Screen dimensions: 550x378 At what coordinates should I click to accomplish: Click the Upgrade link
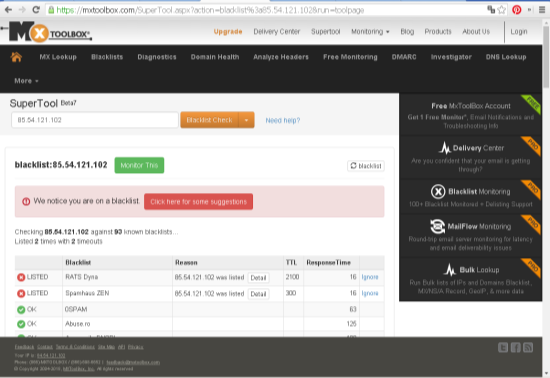pyautogui.click(x=228, y=32)
